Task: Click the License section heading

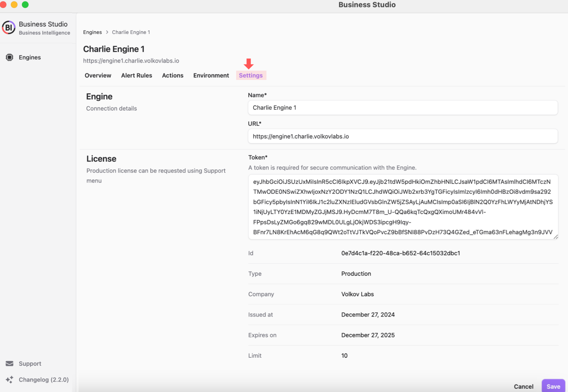Action: pos(101,159)
